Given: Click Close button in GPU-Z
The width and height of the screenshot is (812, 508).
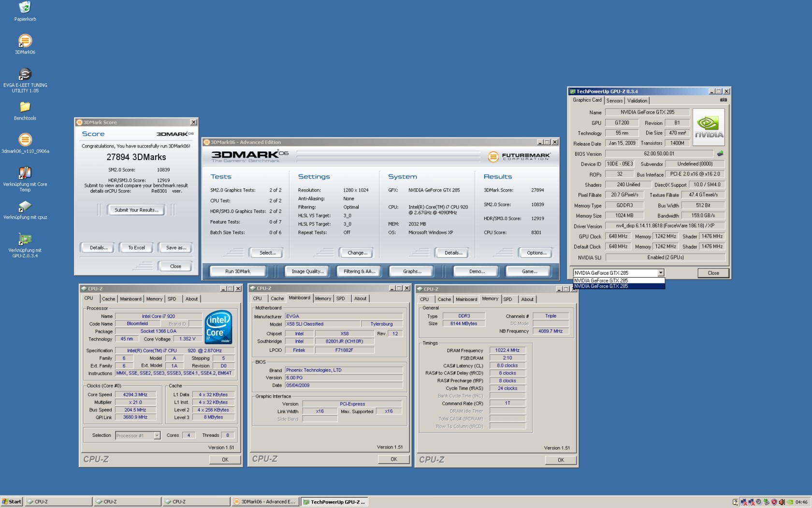Looking at the screenshot, I should (713, 273).
